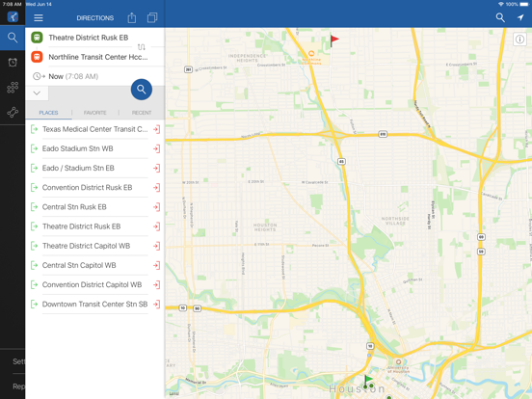
Task: Select Texas Medical Center Transit C... row
Action: pyautogui.click(x=95, y=129)
